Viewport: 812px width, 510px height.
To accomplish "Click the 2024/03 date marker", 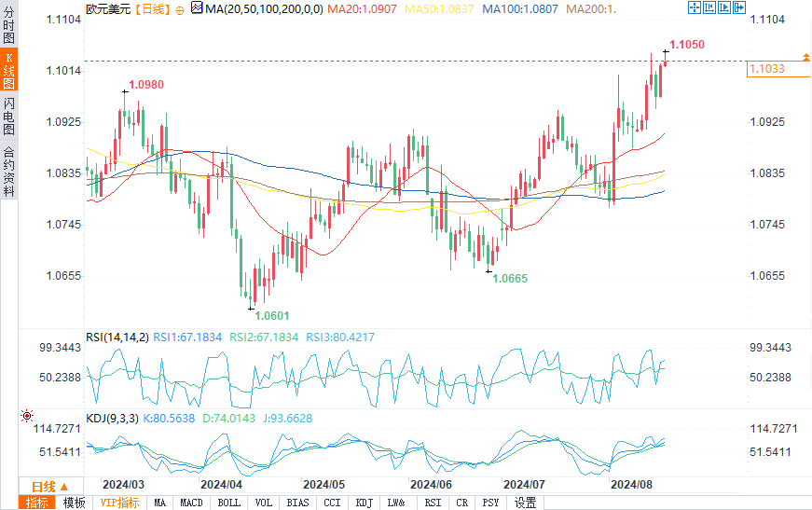I will [x=123, y=485].
